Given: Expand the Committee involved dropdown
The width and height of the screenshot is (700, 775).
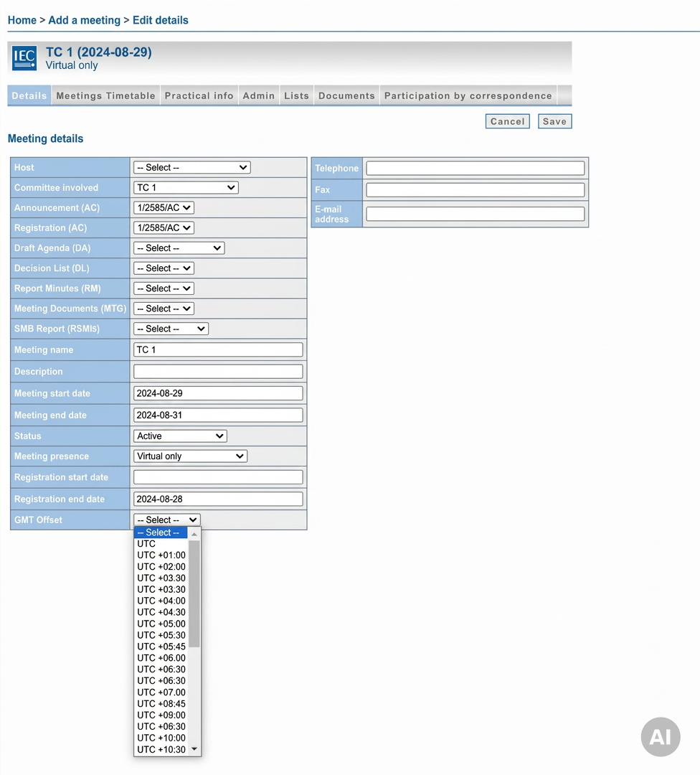Looking at the screenshot, I should pyautogui.click(x=186, y=188).
